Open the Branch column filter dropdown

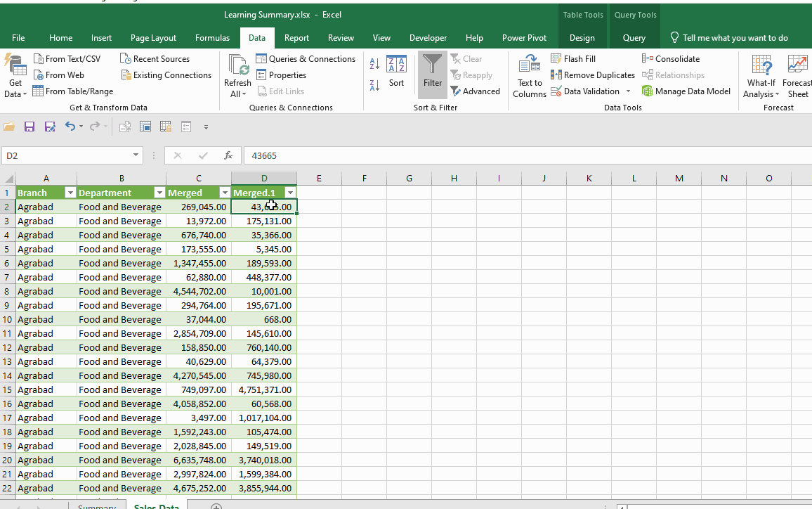pyautogui.click(x=70, y=193)
